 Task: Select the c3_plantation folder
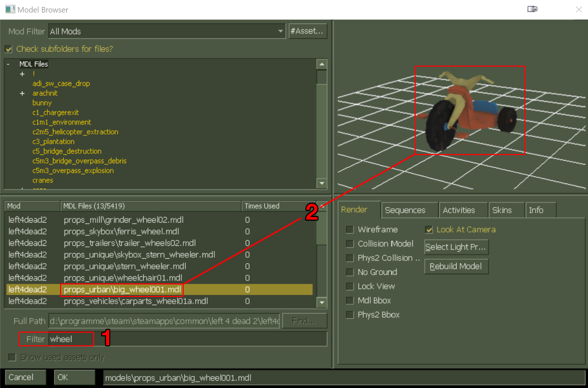pyautogui.click(x=53, y=141)
